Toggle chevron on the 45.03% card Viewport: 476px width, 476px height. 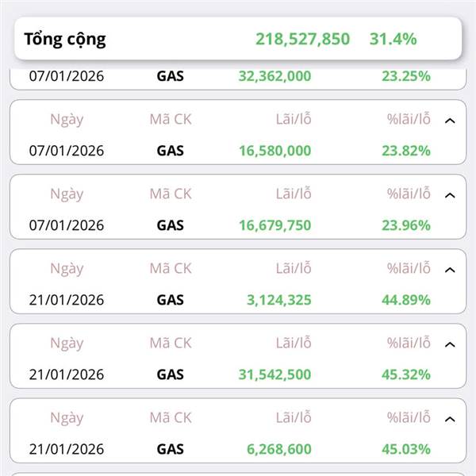[450, 419]
